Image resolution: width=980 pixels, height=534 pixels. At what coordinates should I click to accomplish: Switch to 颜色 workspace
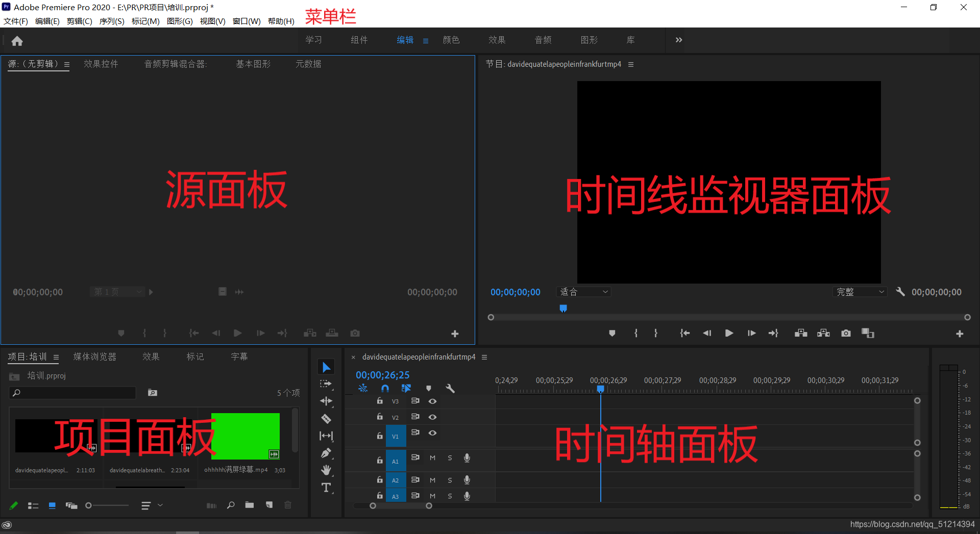click(451, 40)
